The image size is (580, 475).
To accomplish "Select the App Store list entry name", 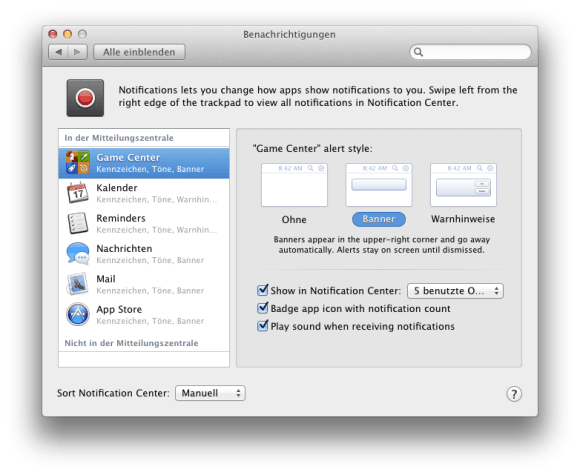I will 119,310.
